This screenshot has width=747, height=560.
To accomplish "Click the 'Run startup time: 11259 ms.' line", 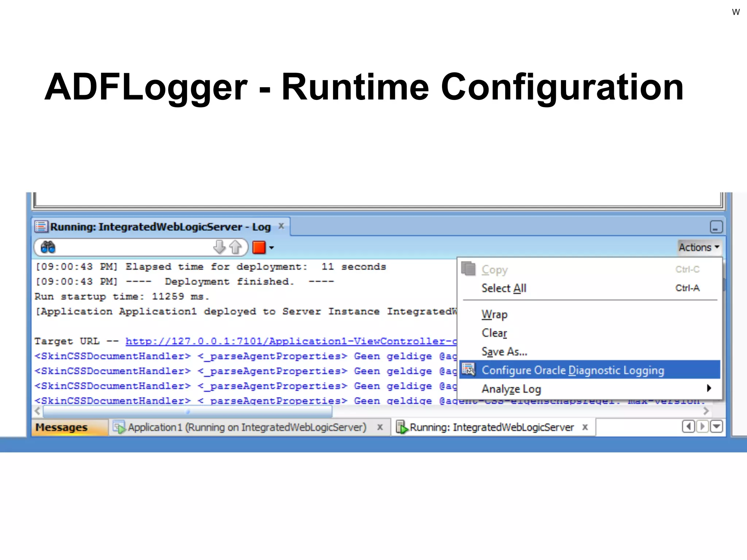I will 122,296.
